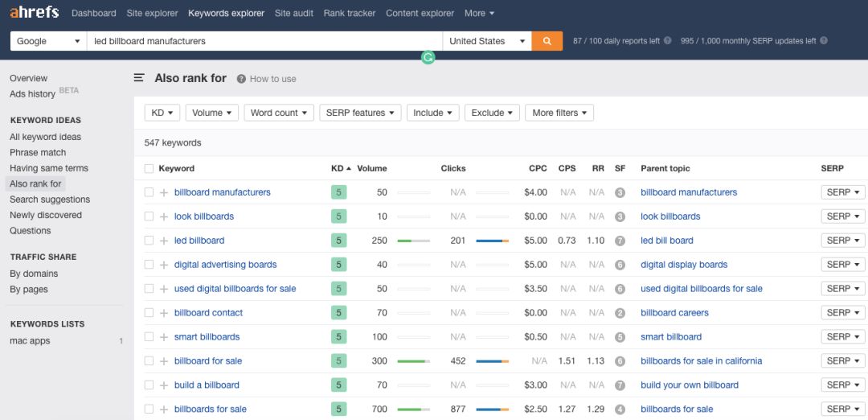Open the Phrase match sidebar report
This screenshot has width=868, height=420.
[38, 152]
